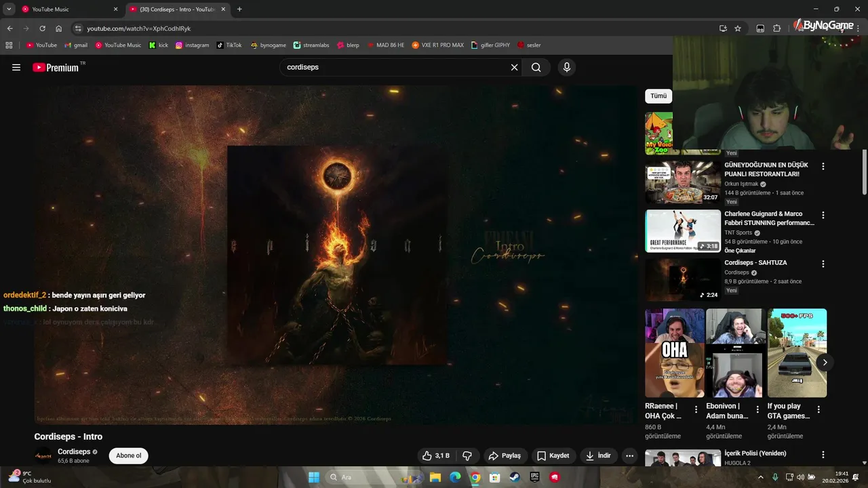Subscribe using the Abone ol button
This screenshot has height=488, width=868.
click(x=129, y=455)
